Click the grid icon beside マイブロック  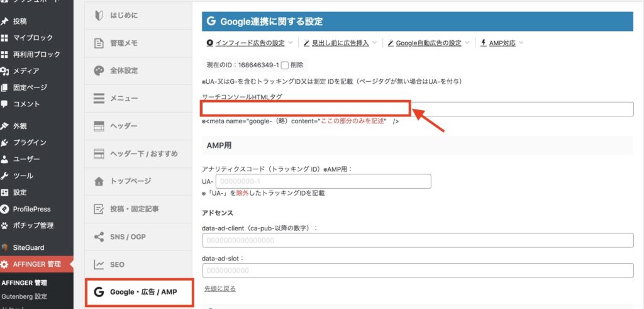click(4, 38)
